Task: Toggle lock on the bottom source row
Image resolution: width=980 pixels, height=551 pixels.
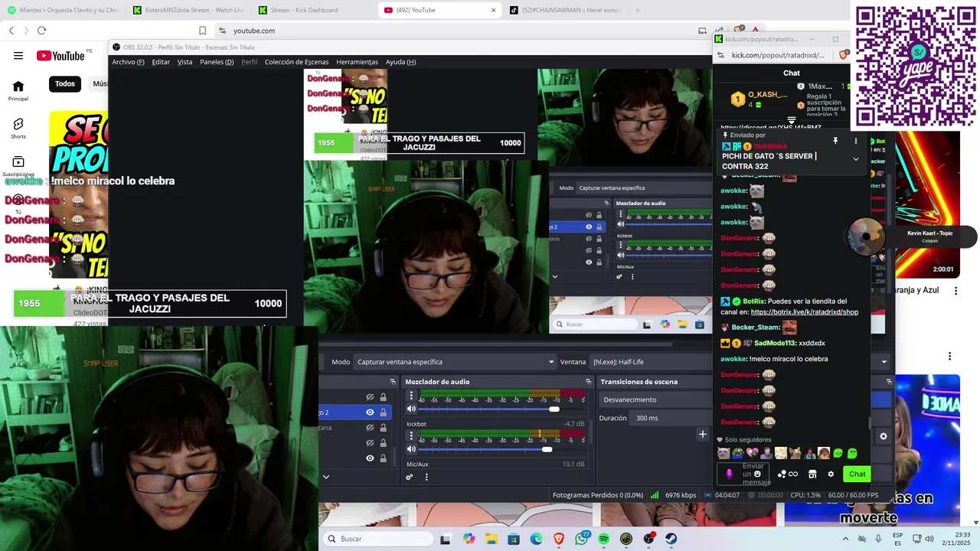Action: click(384, 458)
